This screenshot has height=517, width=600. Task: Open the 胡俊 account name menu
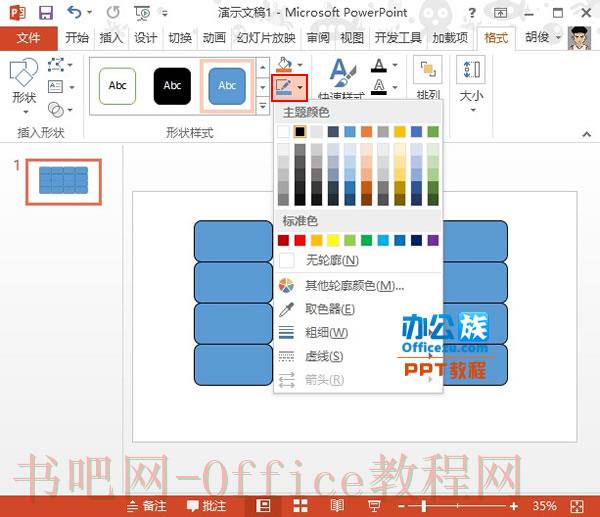click(x=542, y=37)
